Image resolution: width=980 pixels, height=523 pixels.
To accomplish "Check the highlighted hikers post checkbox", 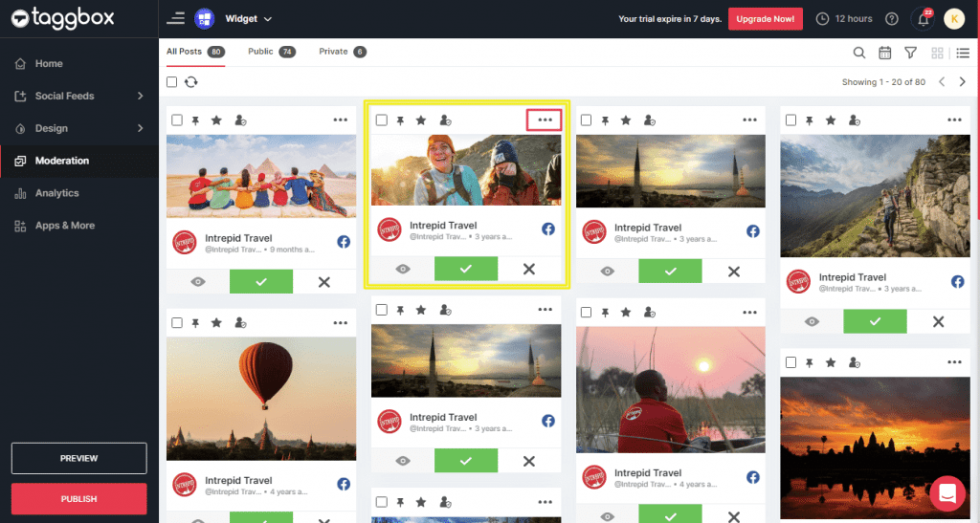I will (x=382, y=120).
